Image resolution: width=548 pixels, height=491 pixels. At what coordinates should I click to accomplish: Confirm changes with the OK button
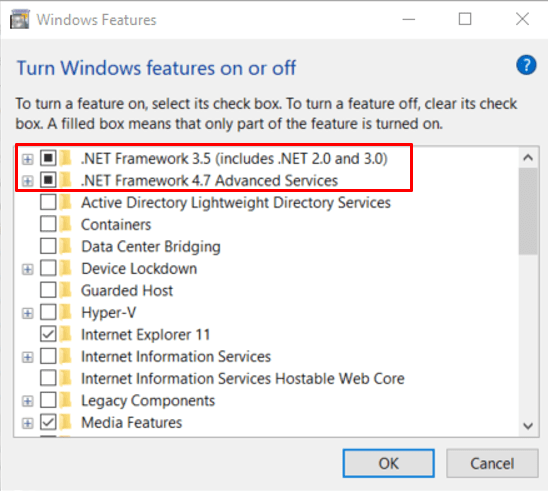[388, 463]
